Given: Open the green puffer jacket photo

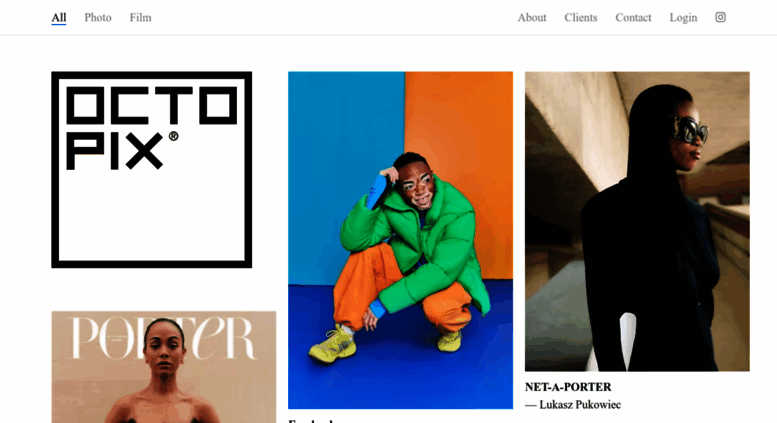Looking at the screenshot, I should click(400, 240).
